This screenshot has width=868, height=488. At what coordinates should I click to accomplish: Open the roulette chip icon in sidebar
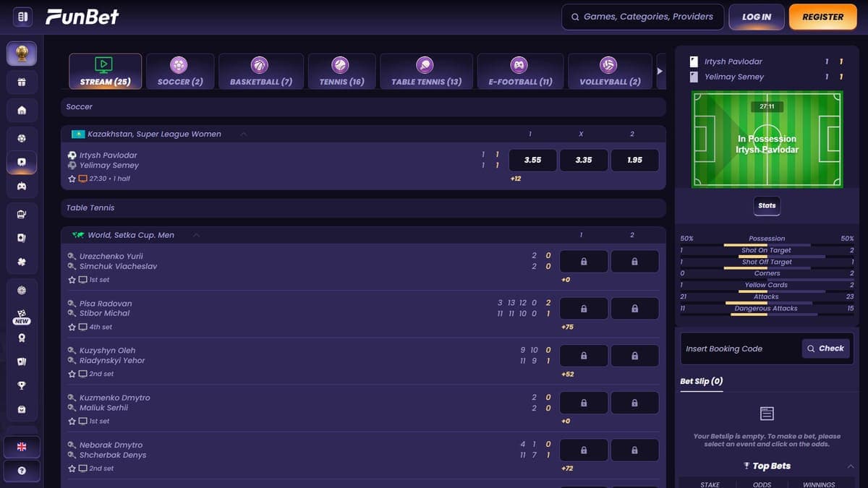click(22, 290)
